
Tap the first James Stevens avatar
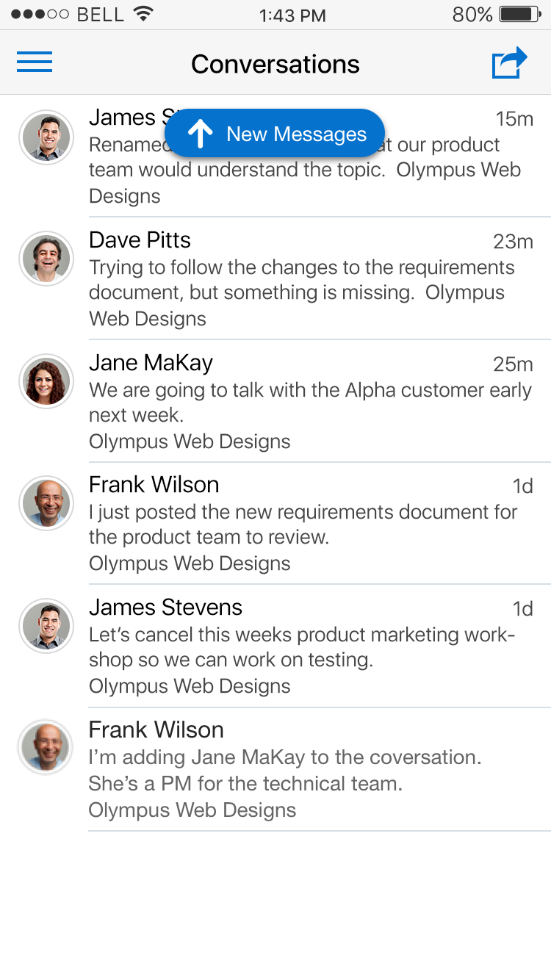(46, 137)
